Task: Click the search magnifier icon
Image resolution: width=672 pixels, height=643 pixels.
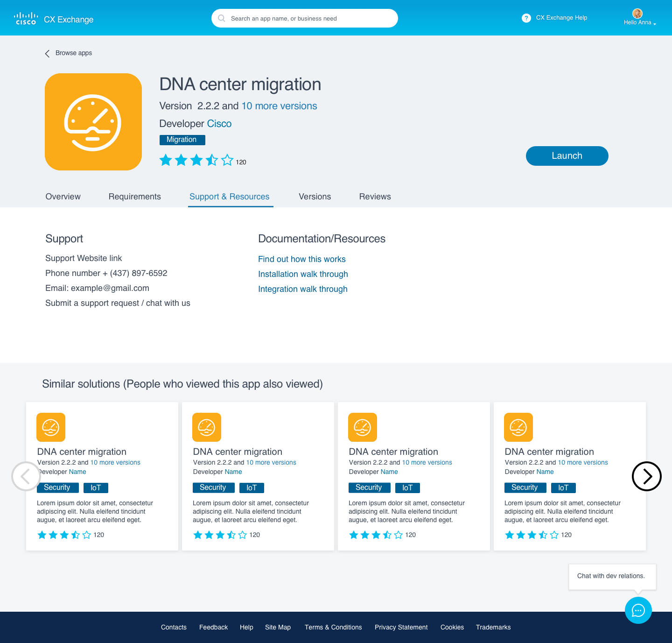Action: tap(222, 18)
